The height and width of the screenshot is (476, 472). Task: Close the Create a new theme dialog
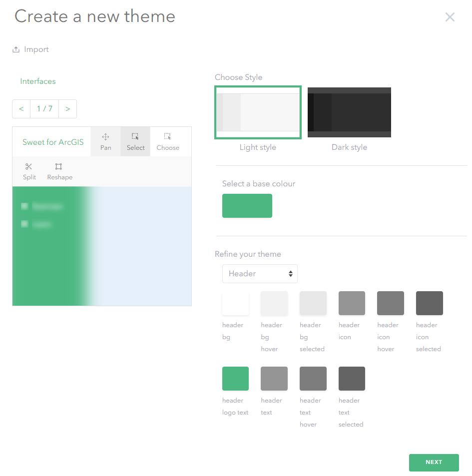450,17
